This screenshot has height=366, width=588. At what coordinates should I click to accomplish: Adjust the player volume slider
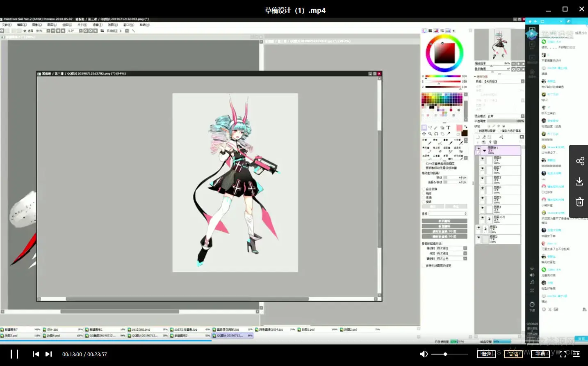[x=445, y=354]
